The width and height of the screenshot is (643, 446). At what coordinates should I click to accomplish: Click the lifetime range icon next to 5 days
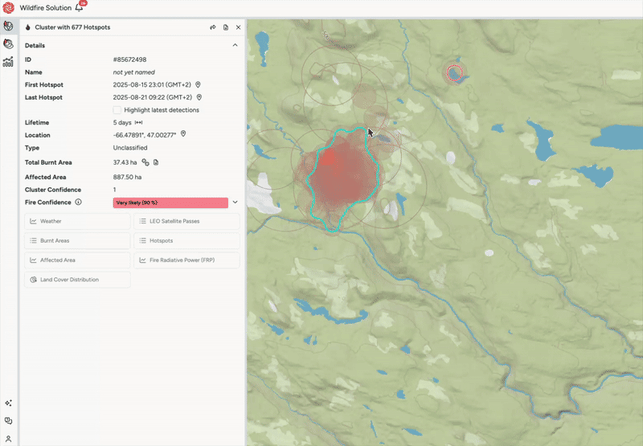coord(139,123)
